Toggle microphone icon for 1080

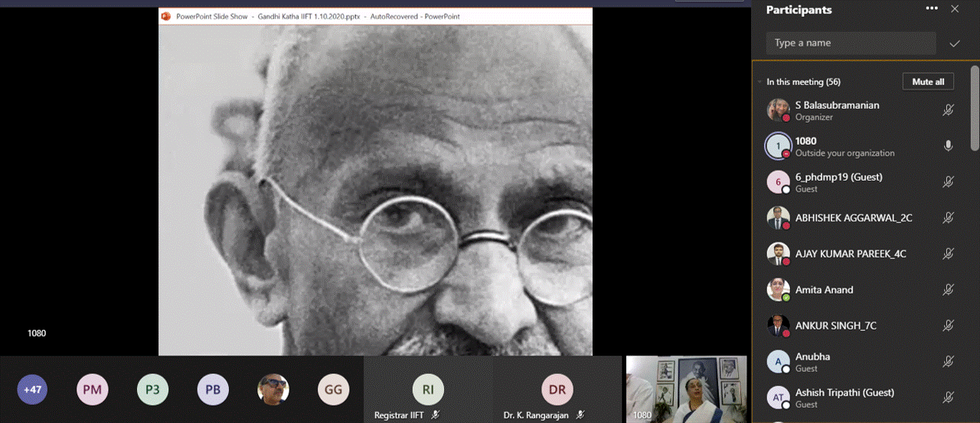click(948, 146)
